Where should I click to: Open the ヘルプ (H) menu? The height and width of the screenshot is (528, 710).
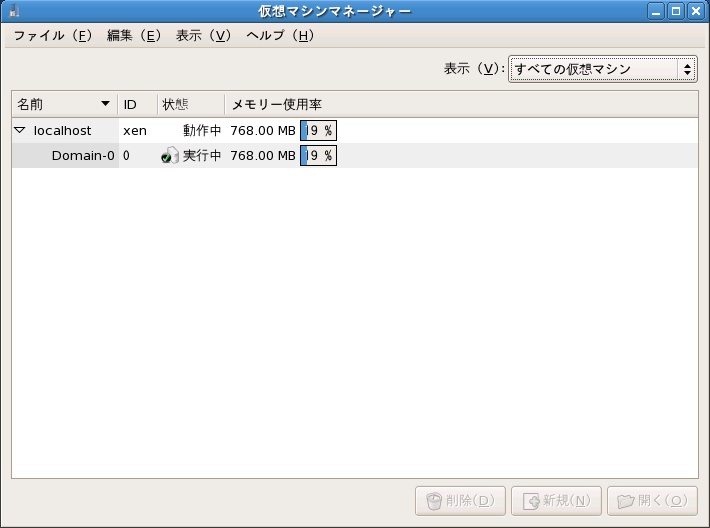(280, 35)
